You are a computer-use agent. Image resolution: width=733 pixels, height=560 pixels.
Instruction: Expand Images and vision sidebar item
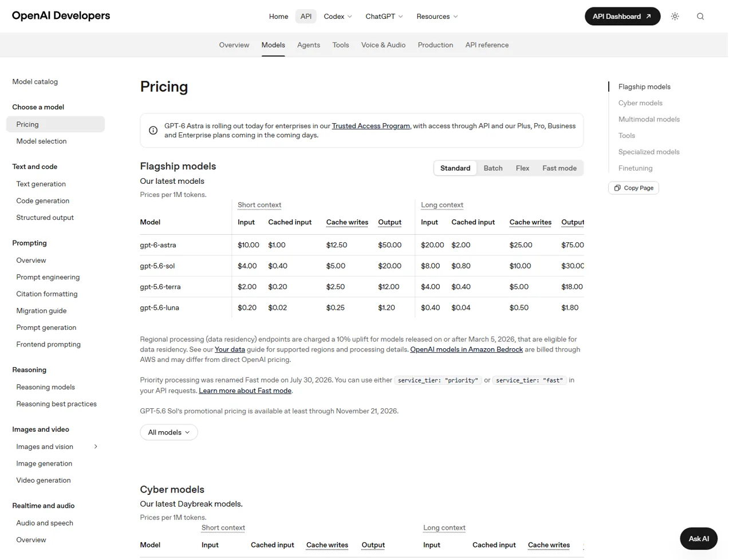96,447
